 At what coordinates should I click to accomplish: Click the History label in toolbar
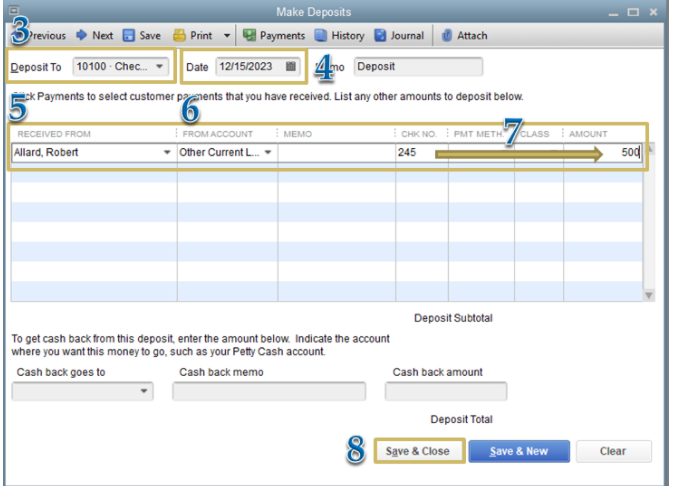pyautogui.click(x=348, y=36)
